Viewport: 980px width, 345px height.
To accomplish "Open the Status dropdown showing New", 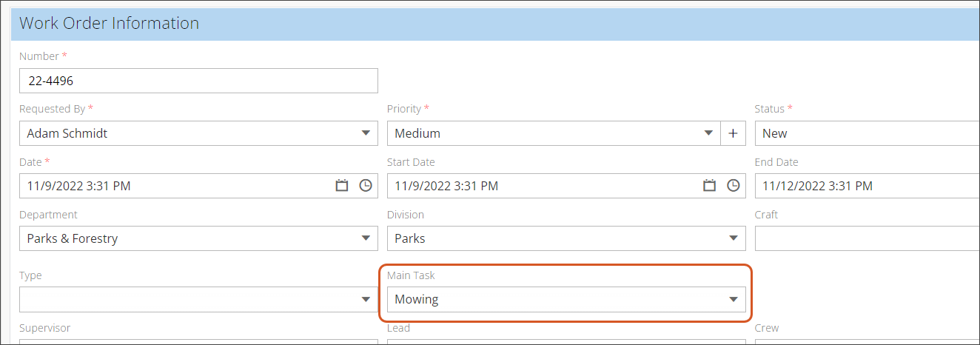I will (x=867, y=133).
